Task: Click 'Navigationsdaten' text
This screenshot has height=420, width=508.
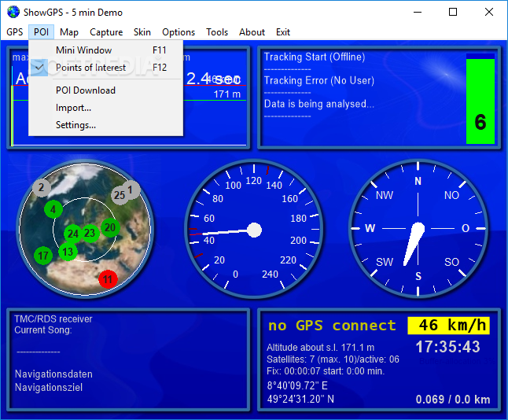Action: point(53,374)
